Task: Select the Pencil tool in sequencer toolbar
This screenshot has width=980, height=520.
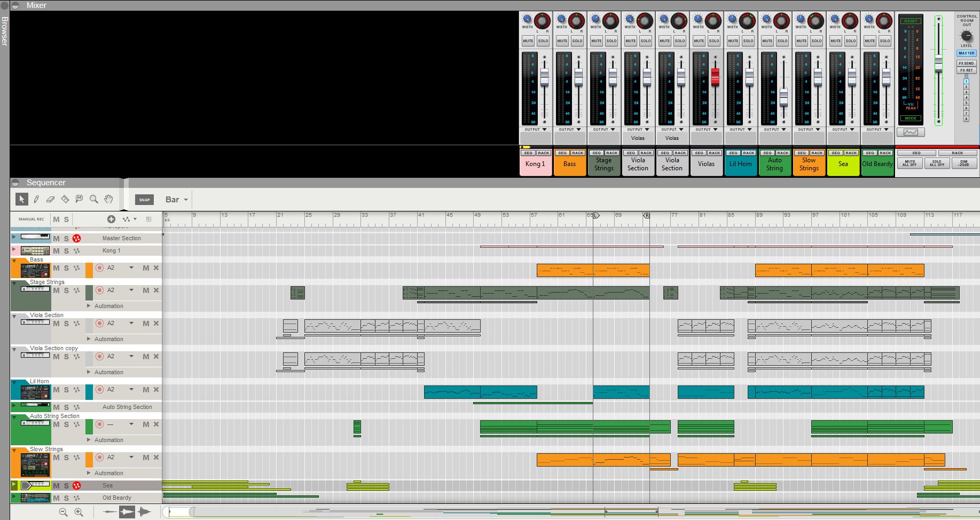Action: (x=36, y=199)
